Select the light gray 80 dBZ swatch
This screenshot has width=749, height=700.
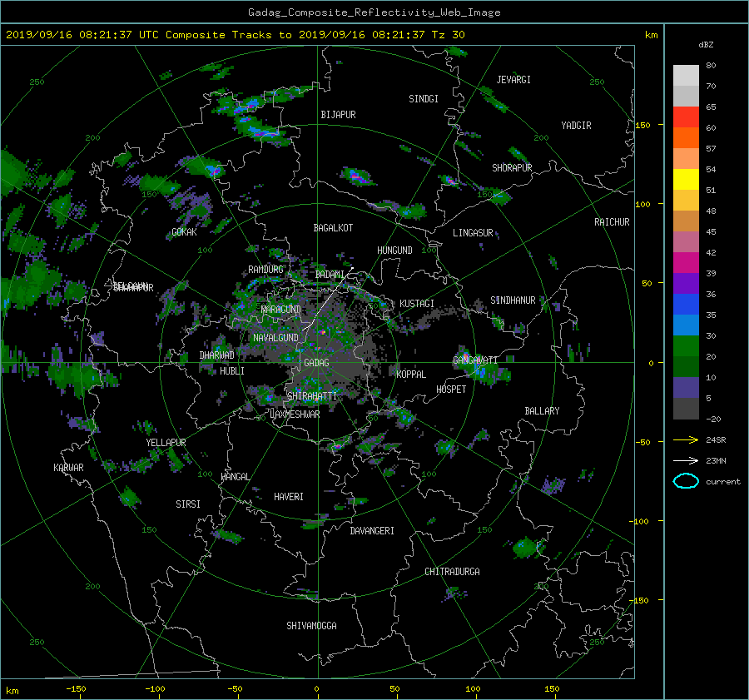tap(686, 75)
